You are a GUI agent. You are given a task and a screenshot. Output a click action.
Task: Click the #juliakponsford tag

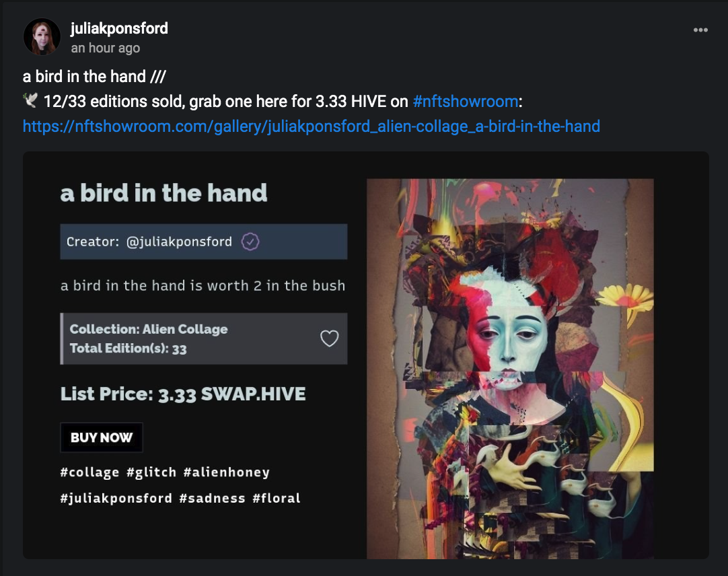116,499
